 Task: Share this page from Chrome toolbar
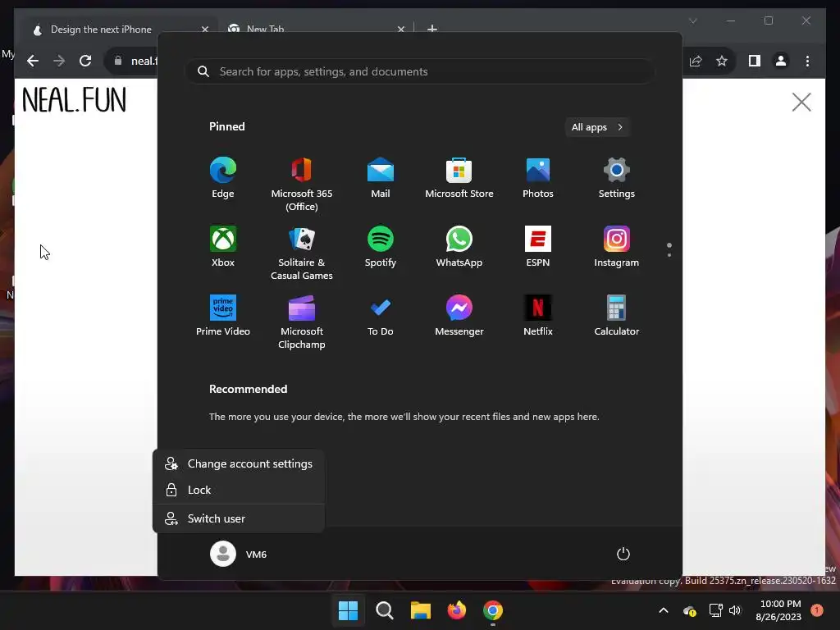(696, 61)
